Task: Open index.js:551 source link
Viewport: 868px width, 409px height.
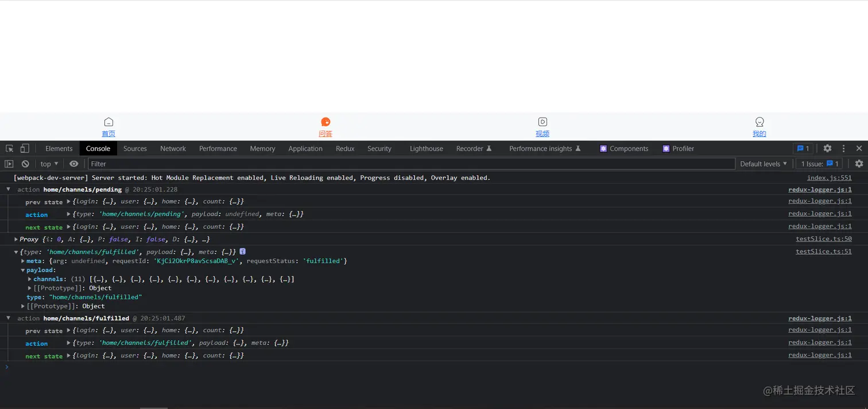Action: click(829, 178)
